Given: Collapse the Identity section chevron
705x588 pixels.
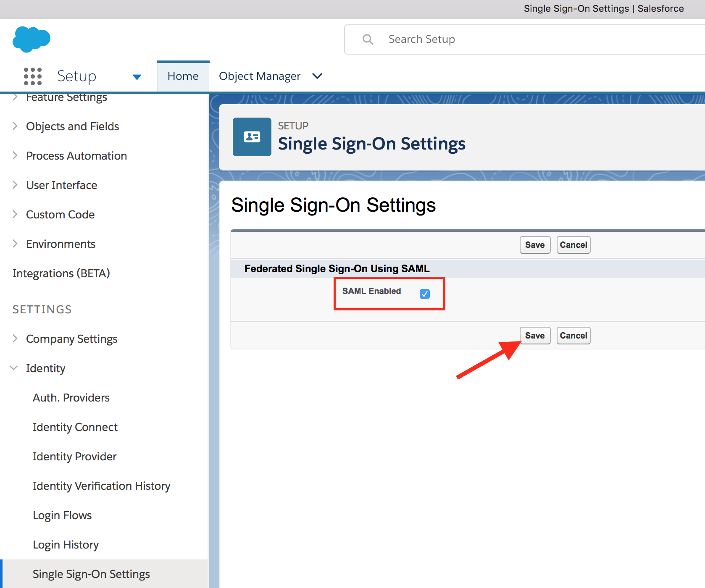Looking at the screenshot, I should pos(14,368).
